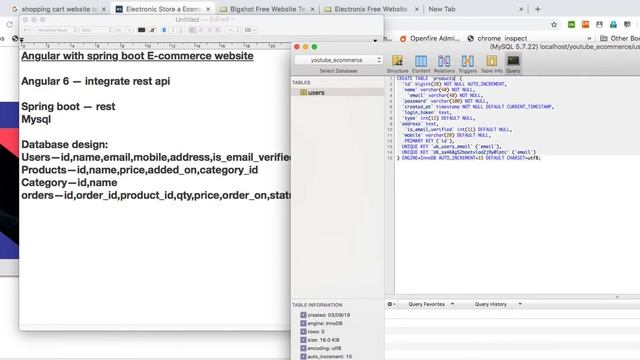The height and width of the screenshot is (360, 640).
Task: Click the 'encoding: utf8' info row
Action: coord(320,348)
